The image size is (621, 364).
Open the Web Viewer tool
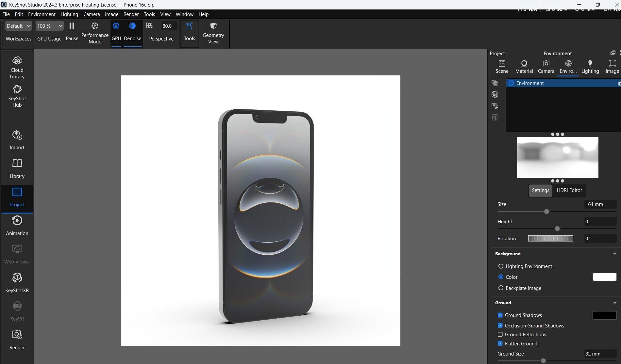click(x=17, y=254)
